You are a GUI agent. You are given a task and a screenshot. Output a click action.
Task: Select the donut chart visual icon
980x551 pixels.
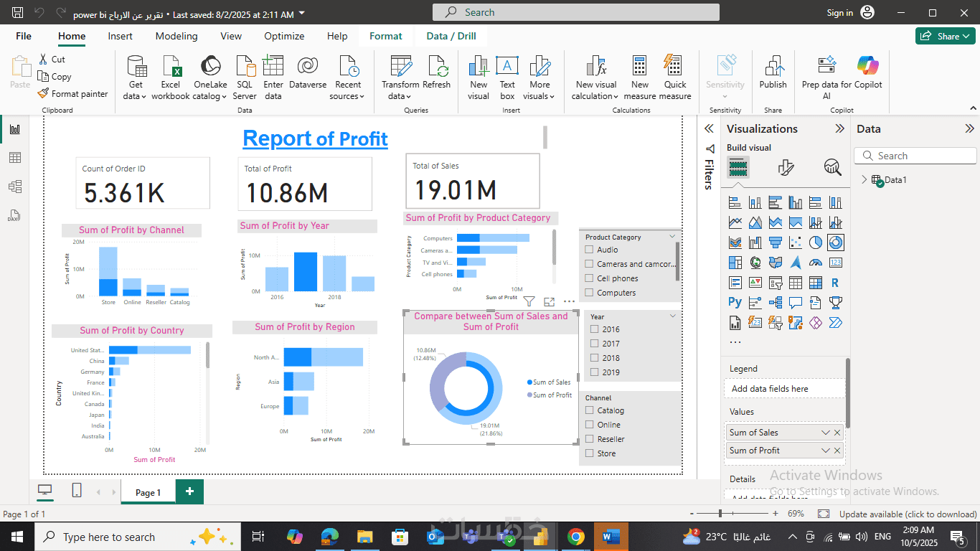pos(835,242)
